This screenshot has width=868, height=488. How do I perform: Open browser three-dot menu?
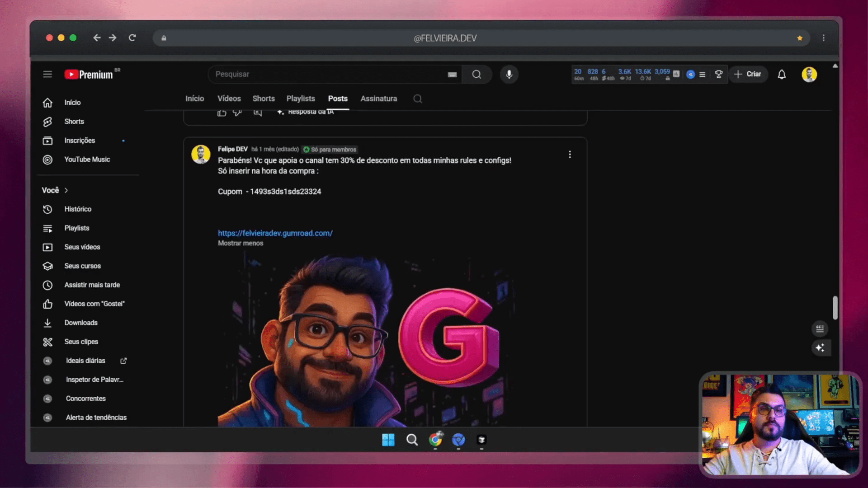coord(823,38)
